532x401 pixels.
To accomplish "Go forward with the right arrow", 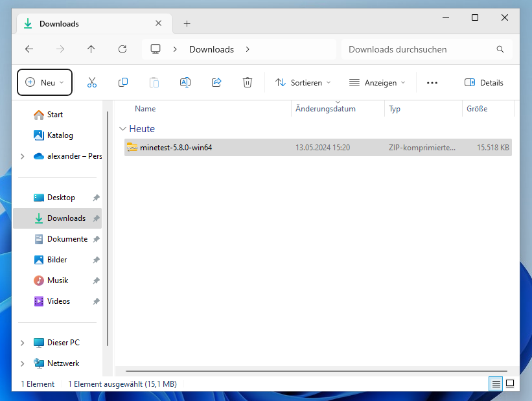I will tap(60, 49).
